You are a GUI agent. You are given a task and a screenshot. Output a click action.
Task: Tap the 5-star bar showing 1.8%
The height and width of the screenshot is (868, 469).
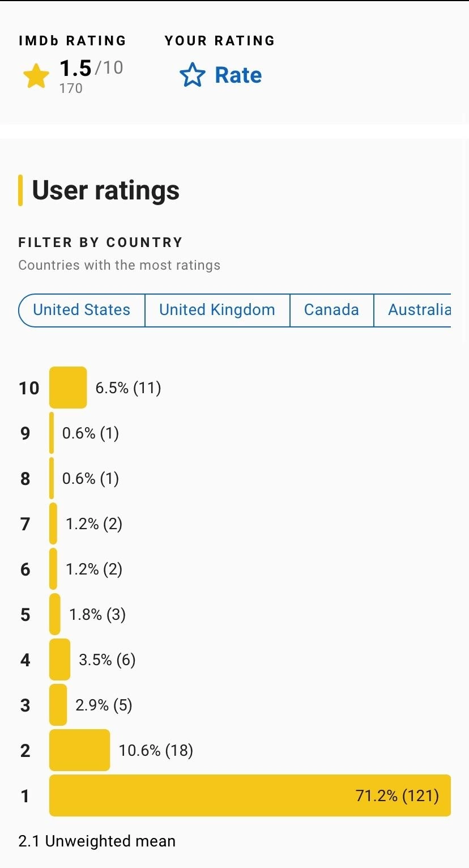pyautogui.click(x=55, y=614)
